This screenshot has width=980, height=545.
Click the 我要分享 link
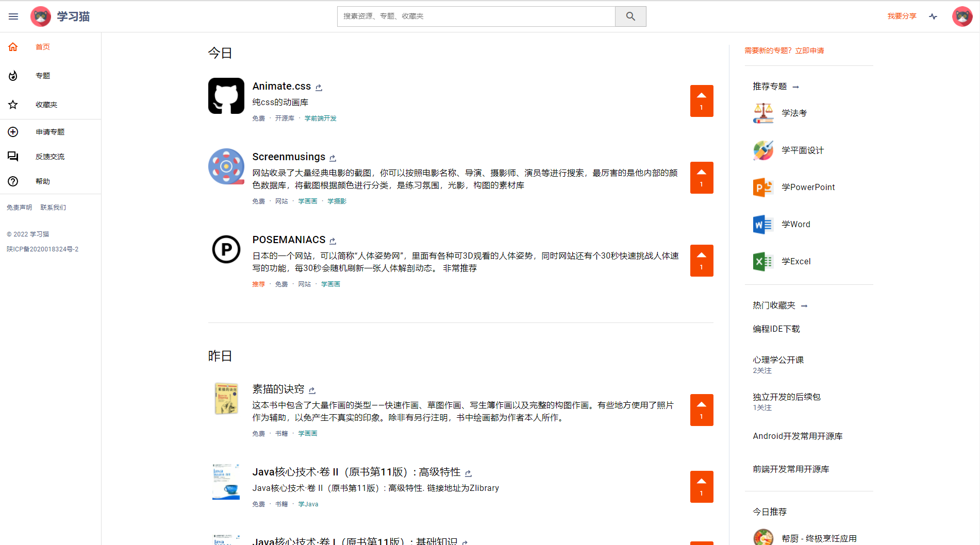coord(901,16)
